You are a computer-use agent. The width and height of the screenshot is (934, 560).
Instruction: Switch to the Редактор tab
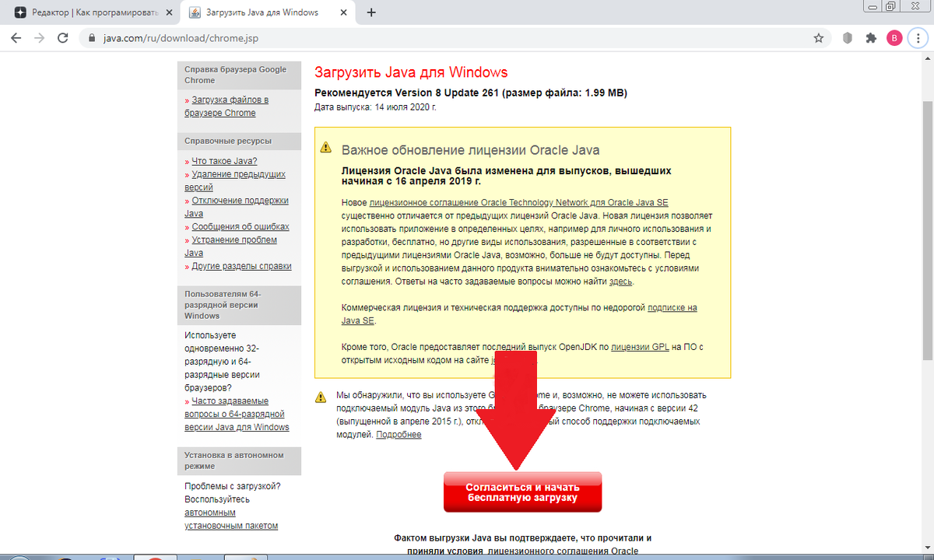click(93, 13)
